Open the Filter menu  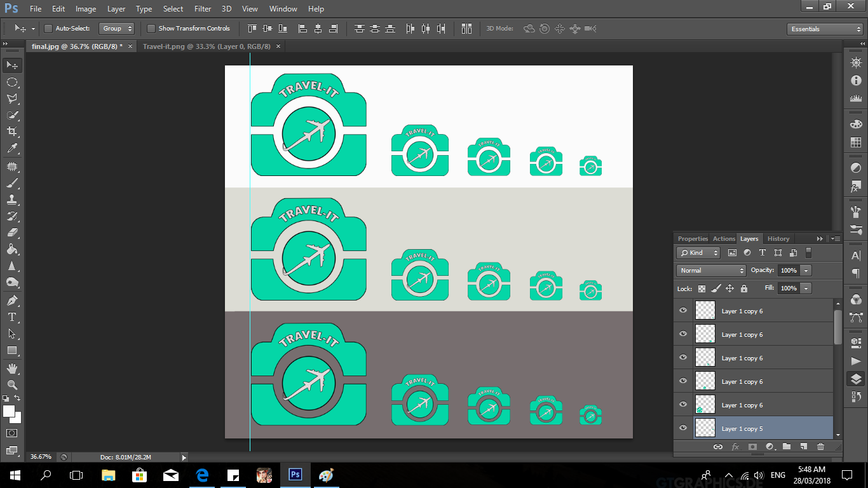(x=203, y=9)
